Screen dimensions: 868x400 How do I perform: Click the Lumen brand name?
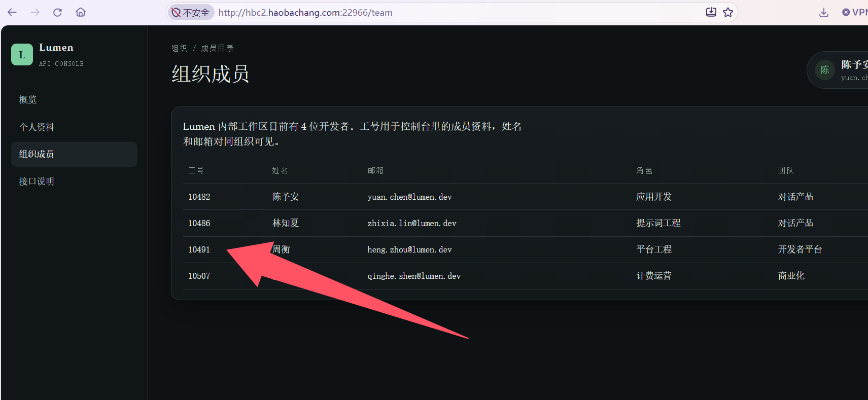click(x=56, y=48)
